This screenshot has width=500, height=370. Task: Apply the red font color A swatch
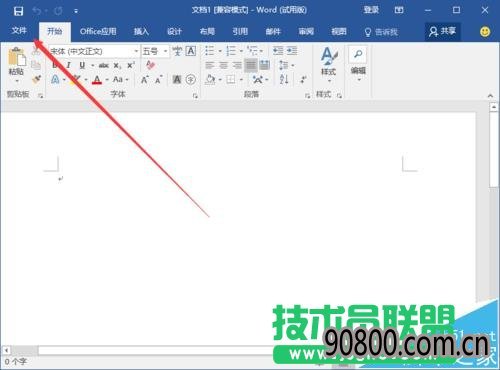(97, 80)
